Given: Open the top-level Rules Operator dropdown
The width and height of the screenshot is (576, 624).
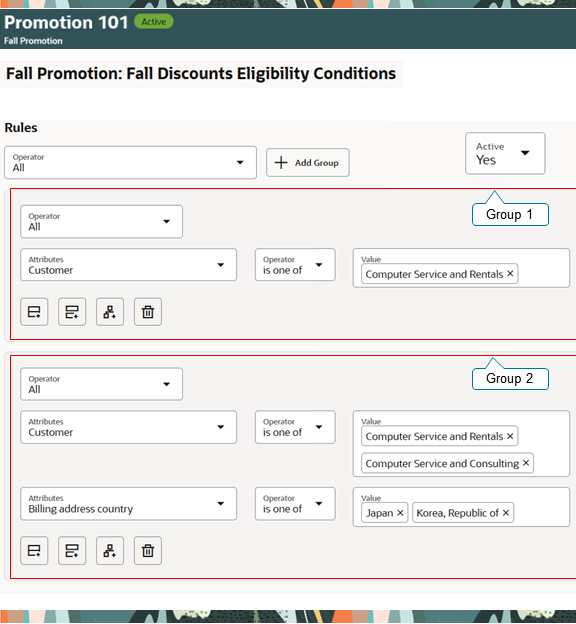Looking at the screenshot, I should coord(130,162).
